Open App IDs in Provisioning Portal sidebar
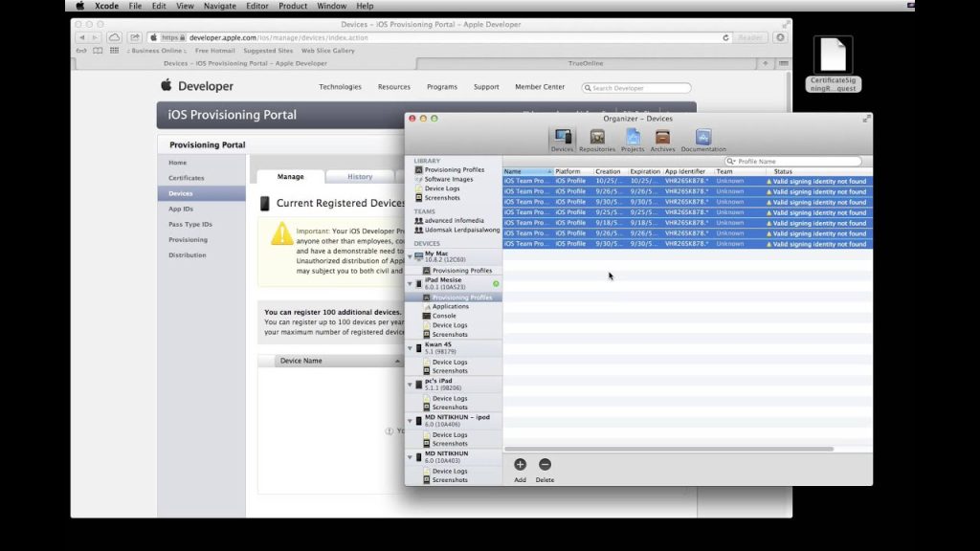This screenshot has height=551, width=980. point(181,209)
